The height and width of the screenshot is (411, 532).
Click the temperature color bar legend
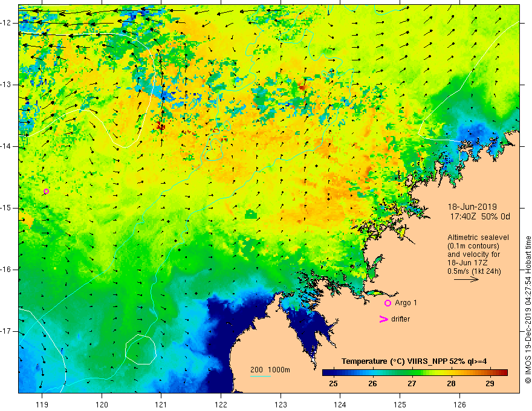[x=415, y=373]
